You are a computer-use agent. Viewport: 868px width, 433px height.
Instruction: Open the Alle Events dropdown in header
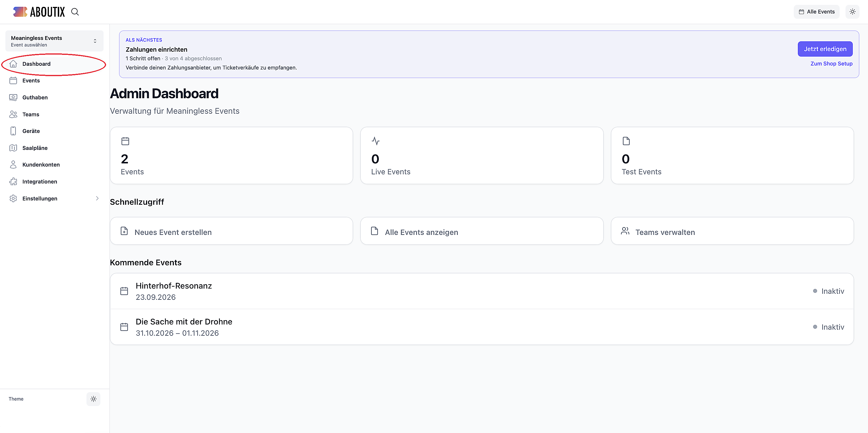pos(817,12)
